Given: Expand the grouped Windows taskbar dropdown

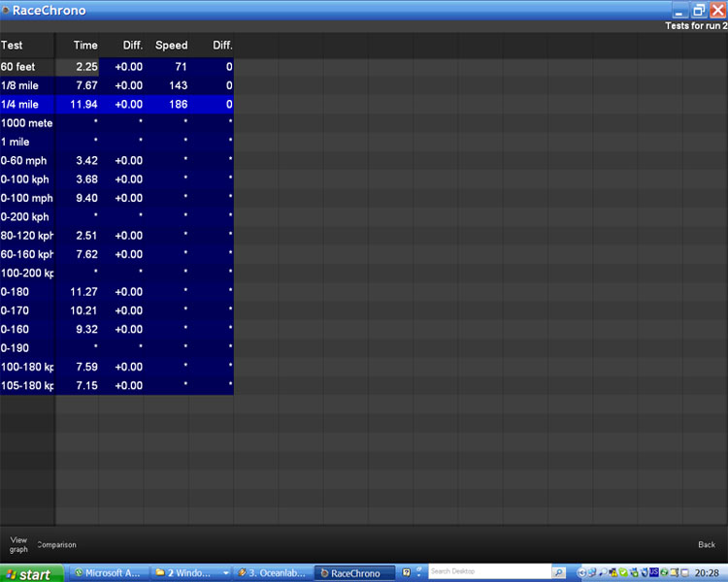Looking at the screenshot, I should pyautogui.click(x=225, y=573).
